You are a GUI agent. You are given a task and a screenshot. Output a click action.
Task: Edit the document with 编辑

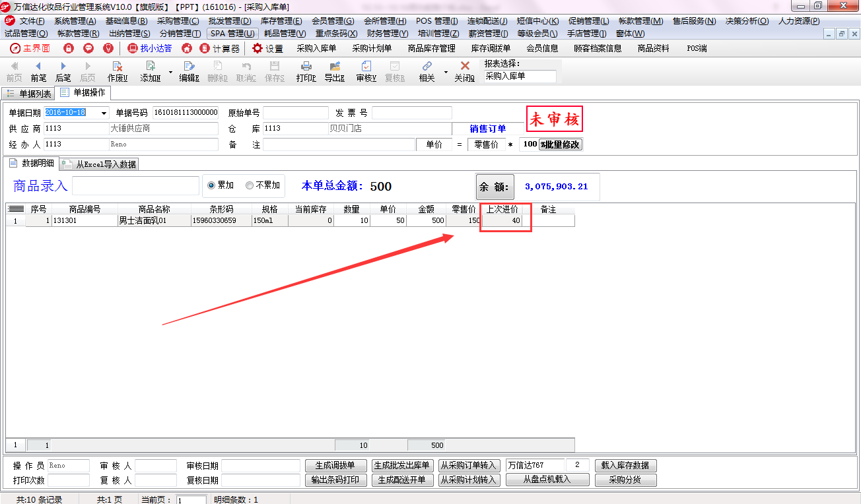189,71
